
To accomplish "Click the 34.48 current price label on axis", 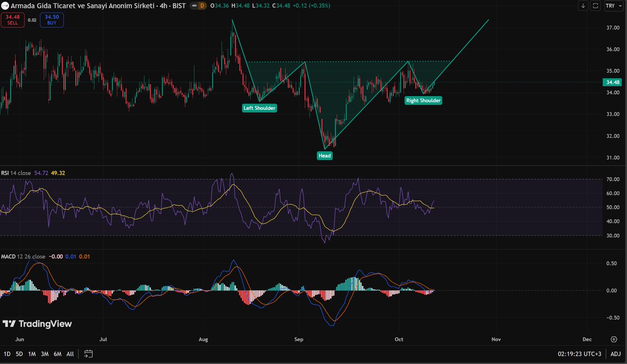I will pos(612,82).
